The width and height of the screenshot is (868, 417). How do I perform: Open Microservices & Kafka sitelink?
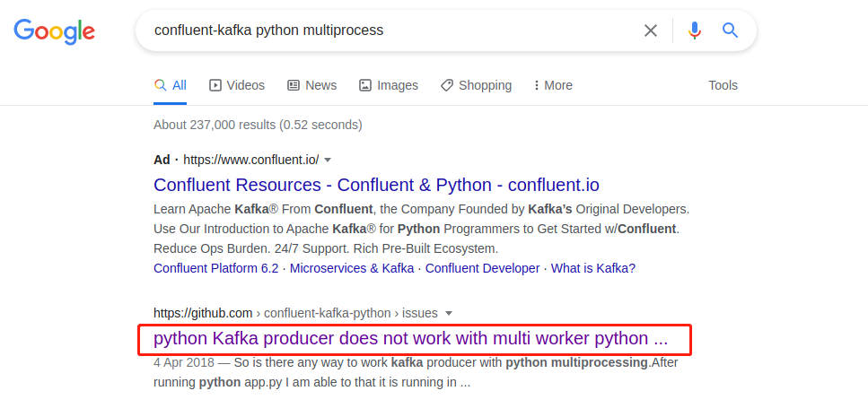[352, 269]
